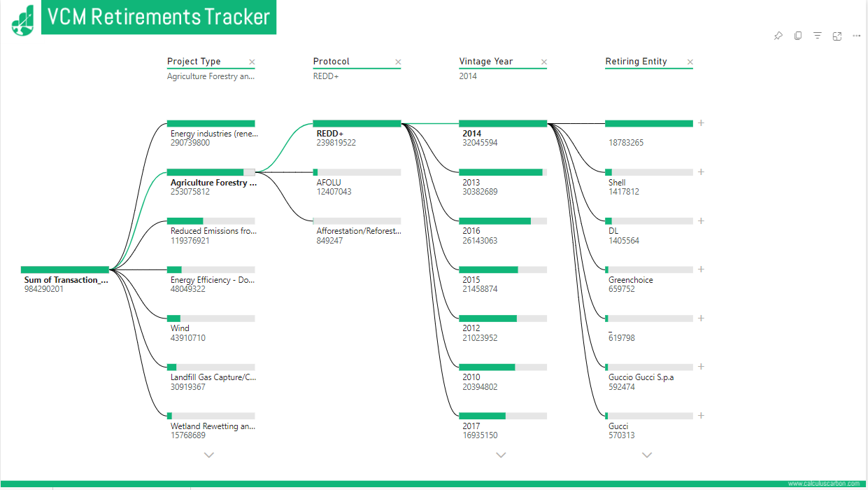Click the 239819522 REDD+ value
This screenshot has height=490, width=868.
[x=336, y=143]
